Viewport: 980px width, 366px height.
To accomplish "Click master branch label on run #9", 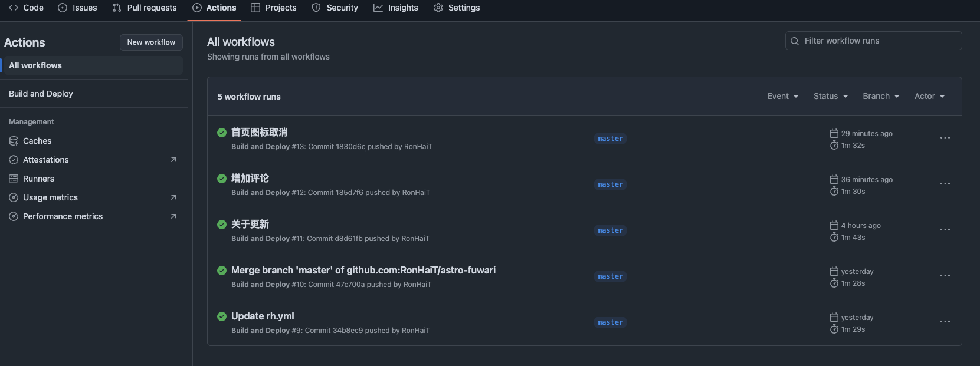I will pyautogui.click(x=610, y=322).
